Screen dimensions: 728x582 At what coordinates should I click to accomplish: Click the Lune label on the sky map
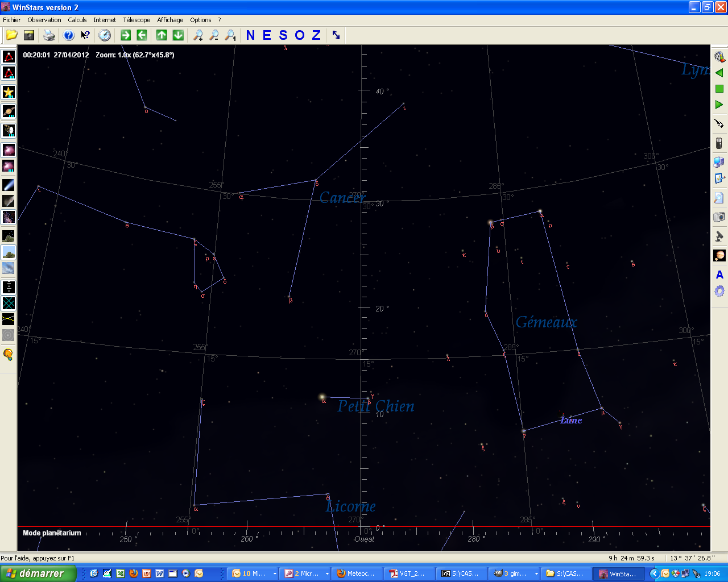click(571, 421)
